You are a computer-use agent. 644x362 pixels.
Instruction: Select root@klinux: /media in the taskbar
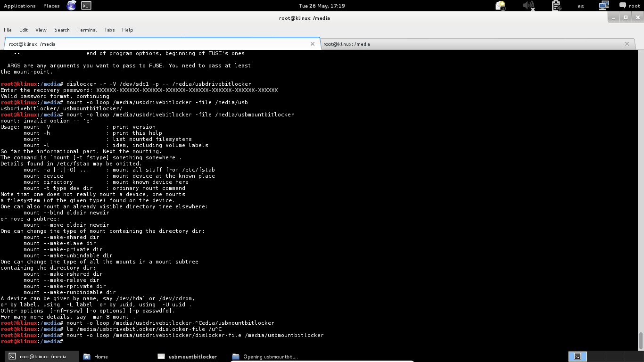point(41,356)
